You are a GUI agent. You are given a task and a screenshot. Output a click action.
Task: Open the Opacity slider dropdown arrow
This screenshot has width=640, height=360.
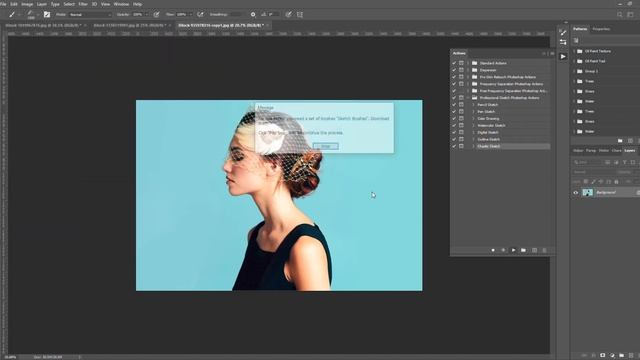[147, 14]
